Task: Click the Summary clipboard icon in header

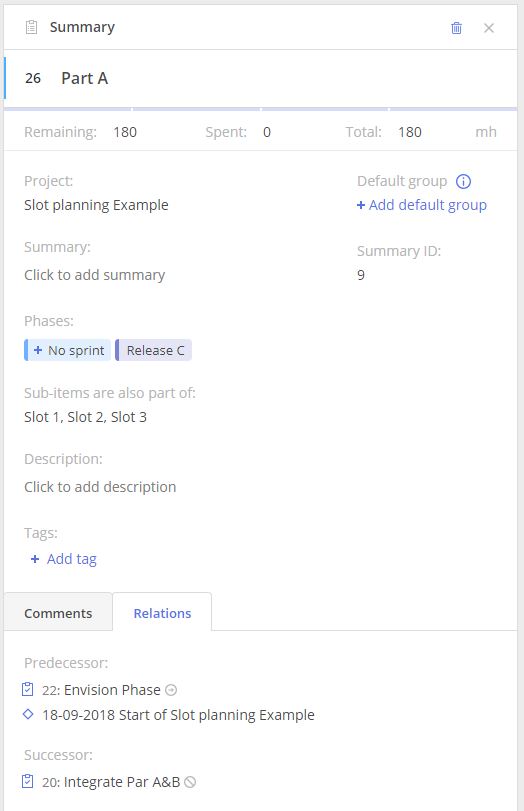Action: pyautogui.click(x=32, y=27)
